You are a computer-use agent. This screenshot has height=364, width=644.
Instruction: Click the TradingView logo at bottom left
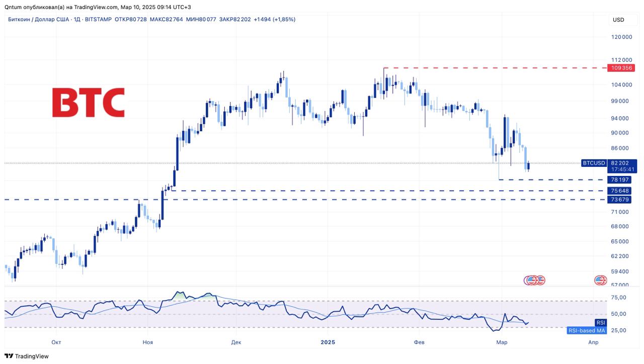point(27,356)
